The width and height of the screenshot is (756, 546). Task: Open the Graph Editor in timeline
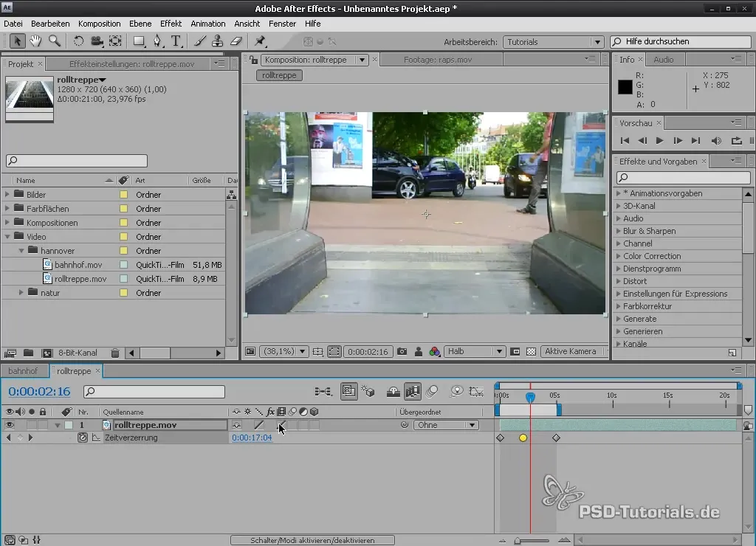[x=476, y=391]
